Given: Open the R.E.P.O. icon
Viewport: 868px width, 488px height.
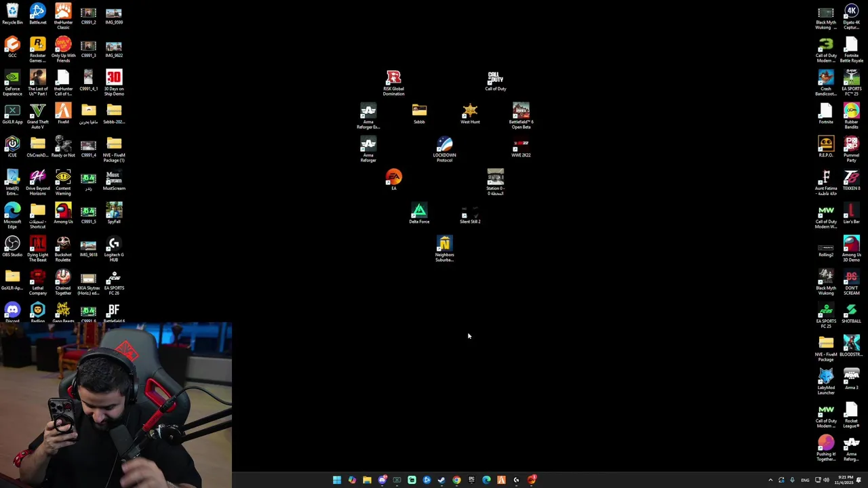Looking at the screenshot, I should pyautogui.click(x=826, y=146).
